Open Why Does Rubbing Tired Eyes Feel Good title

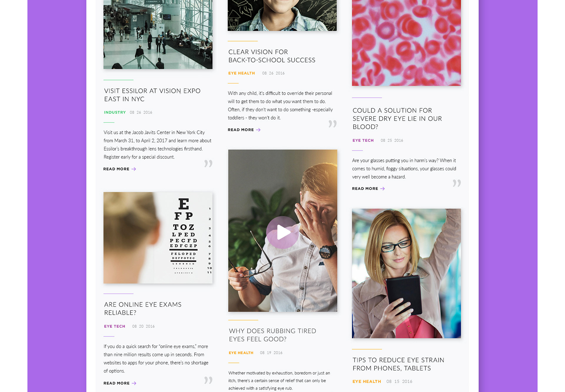(x=272, y=335)
